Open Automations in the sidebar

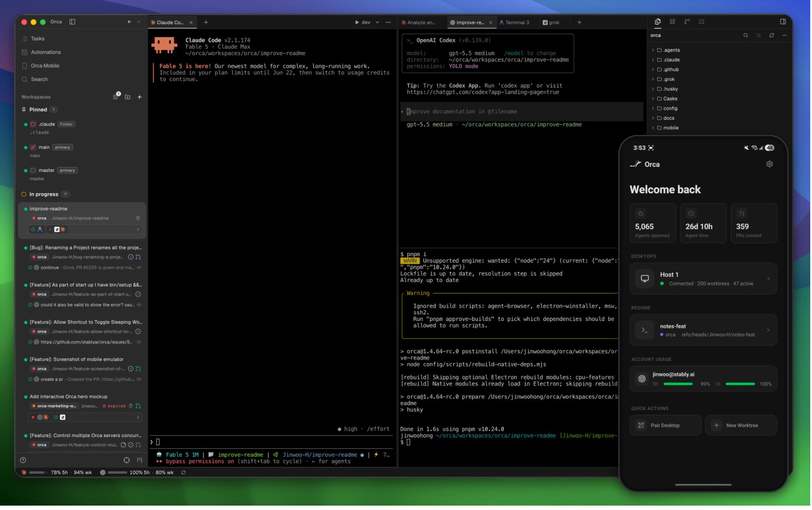coord(45,52)
